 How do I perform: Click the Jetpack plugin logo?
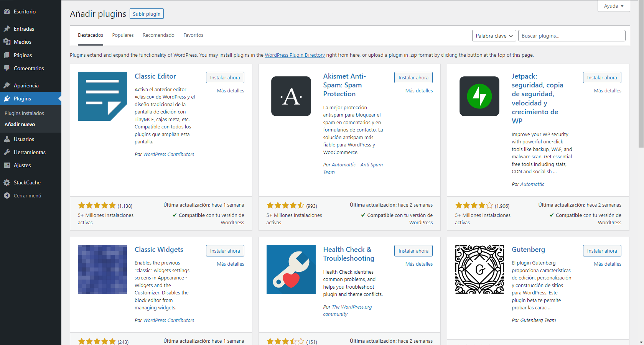tap(479, 96)
